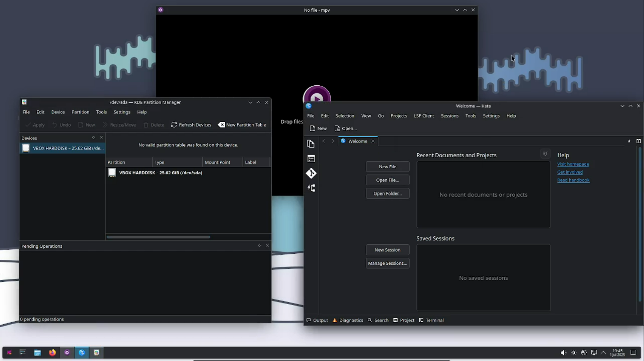Screen dimensions: 644x361
Task: Show Search panel in Kate
Action: pyautogui.click(x=378, y=320)
